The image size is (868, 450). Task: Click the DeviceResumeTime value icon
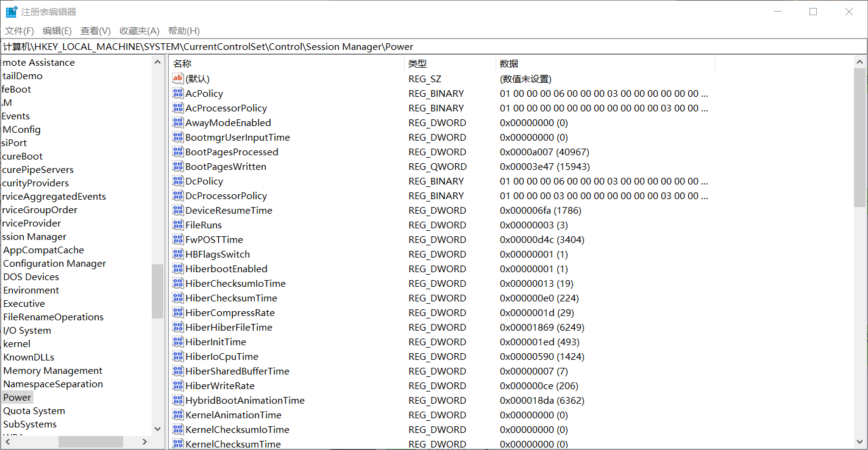178,210
